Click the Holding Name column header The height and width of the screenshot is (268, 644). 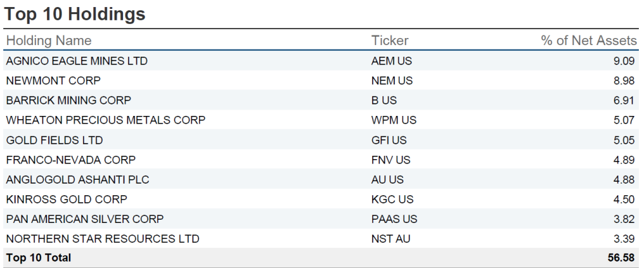click(x=48, y=41)
